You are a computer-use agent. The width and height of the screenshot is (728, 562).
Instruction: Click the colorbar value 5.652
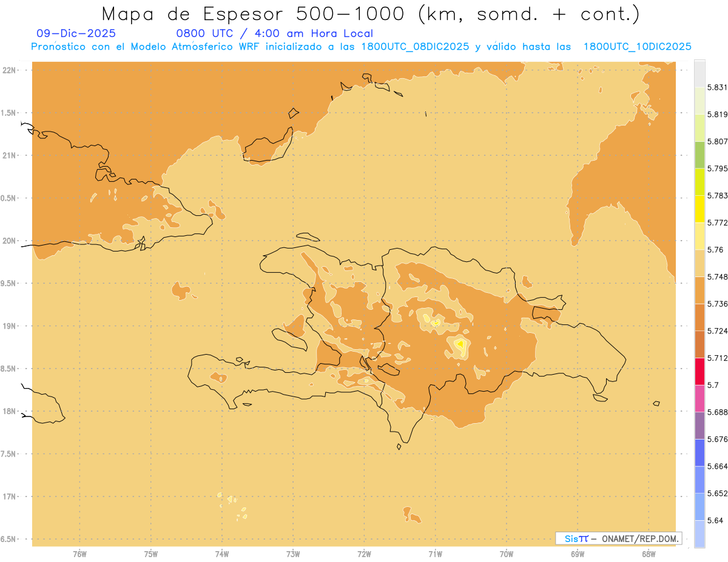tap(718, 493)
